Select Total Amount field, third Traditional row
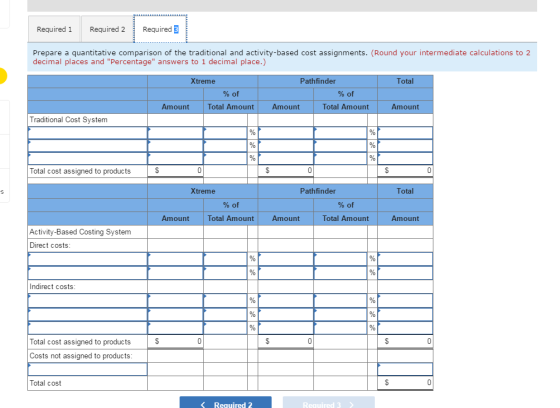560x408 pixels. (x=405, y=158)
